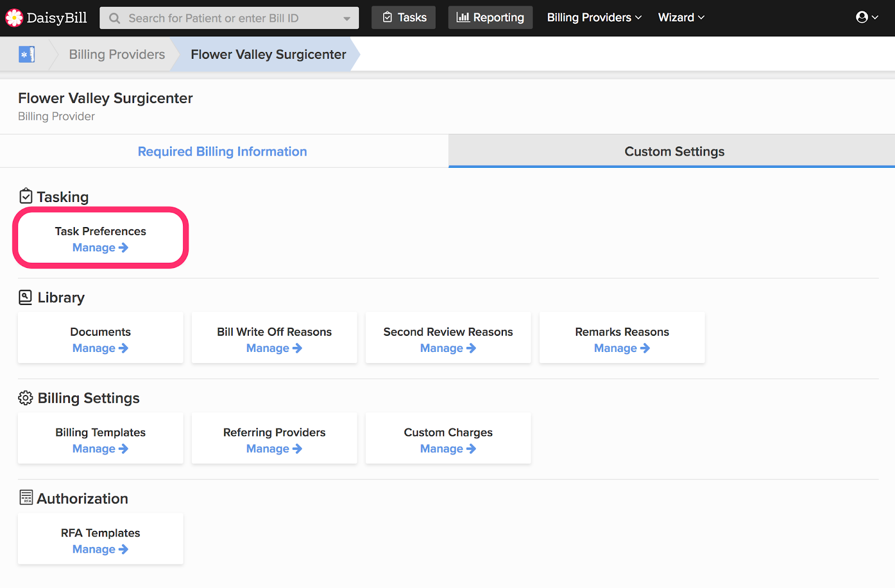Click the home breadcrumb building icon
The height and width of the screenshot is (588, 895).
coord(27,54)
